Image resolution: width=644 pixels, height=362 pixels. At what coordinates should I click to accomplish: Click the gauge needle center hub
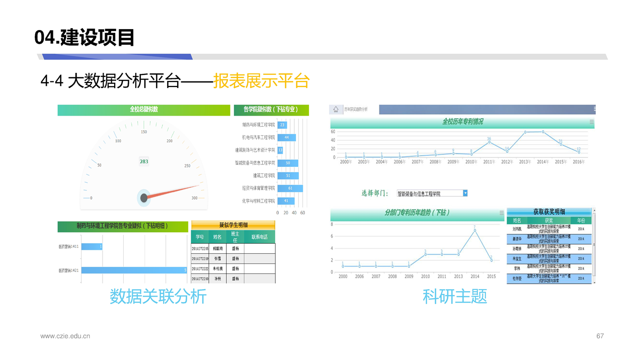(144, 198)
